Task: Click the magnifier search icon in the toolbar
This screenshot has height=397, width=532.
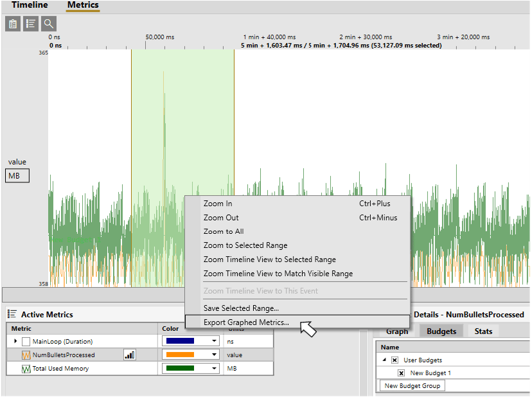Action: pyautogui.click(x=49, y=24)
